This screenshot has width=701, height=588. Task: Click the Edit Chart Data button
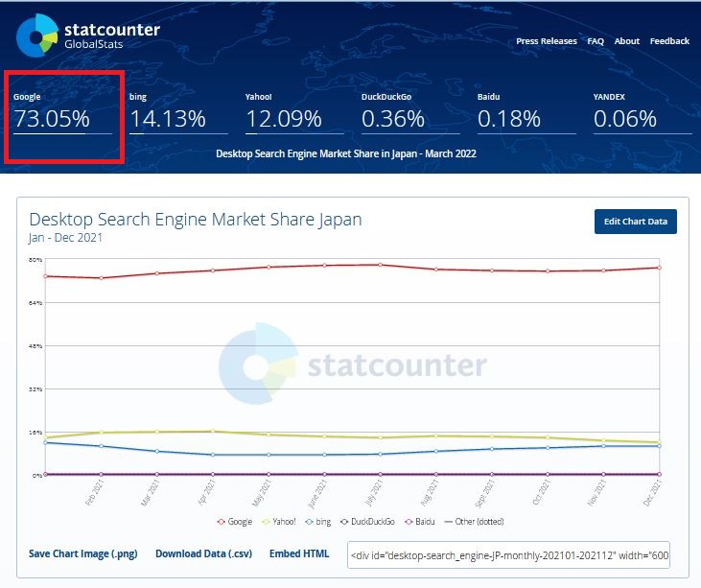click(x=635, y=222)
